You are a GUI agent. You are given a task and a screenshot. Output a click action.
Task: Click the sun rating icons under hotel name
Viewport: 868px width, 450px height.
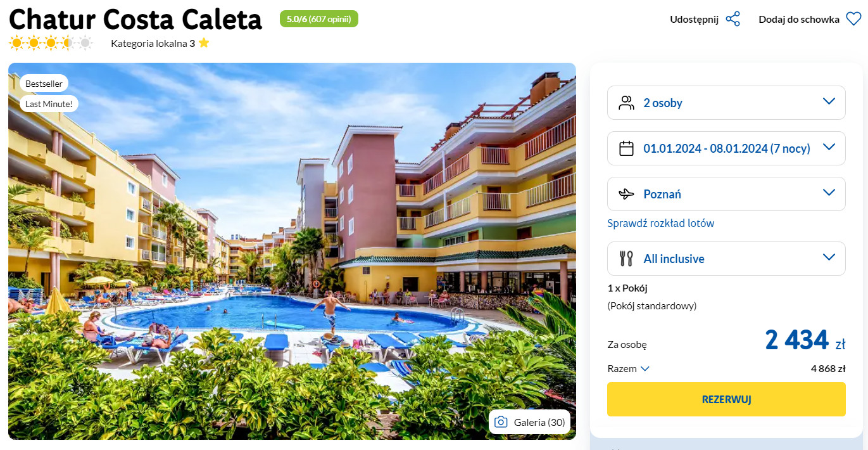click(51, 43)
